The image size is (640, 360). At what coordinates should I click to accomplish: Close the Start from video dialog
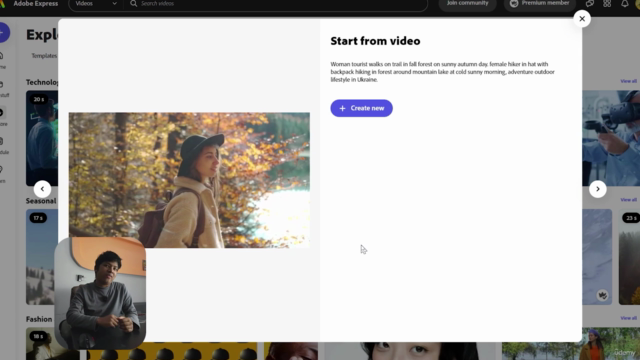(x=582, y=19)
